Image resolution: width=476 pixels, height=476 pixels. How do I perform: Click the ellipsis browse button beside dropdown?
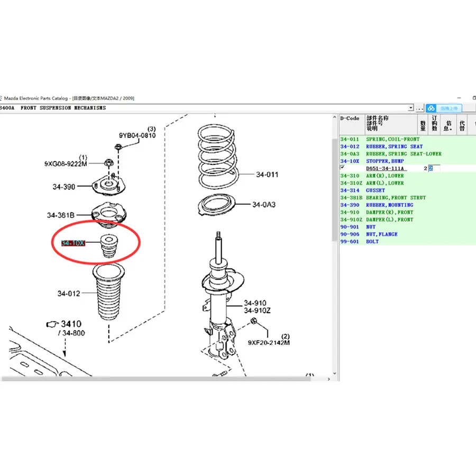[x=419, y=108]
